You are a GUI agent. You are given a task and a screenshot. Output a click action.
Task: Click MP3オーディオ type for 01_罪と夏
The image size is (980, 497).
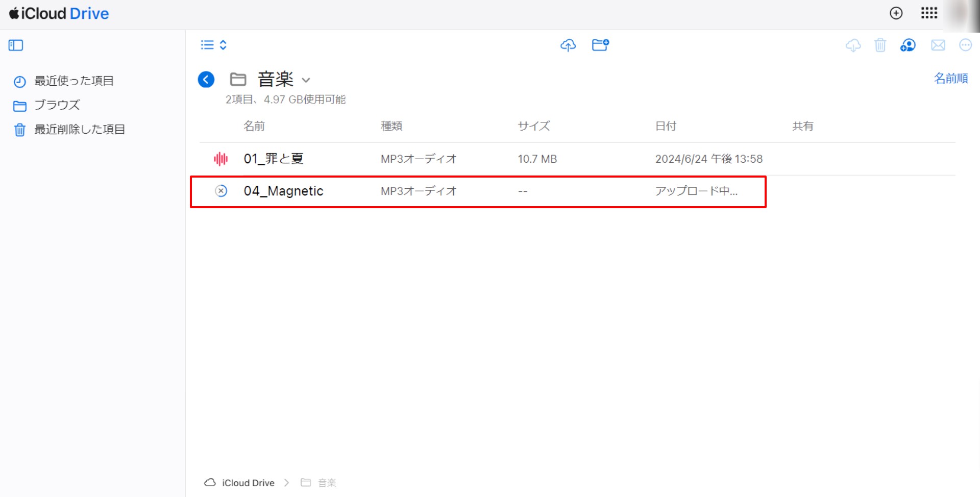419,159
